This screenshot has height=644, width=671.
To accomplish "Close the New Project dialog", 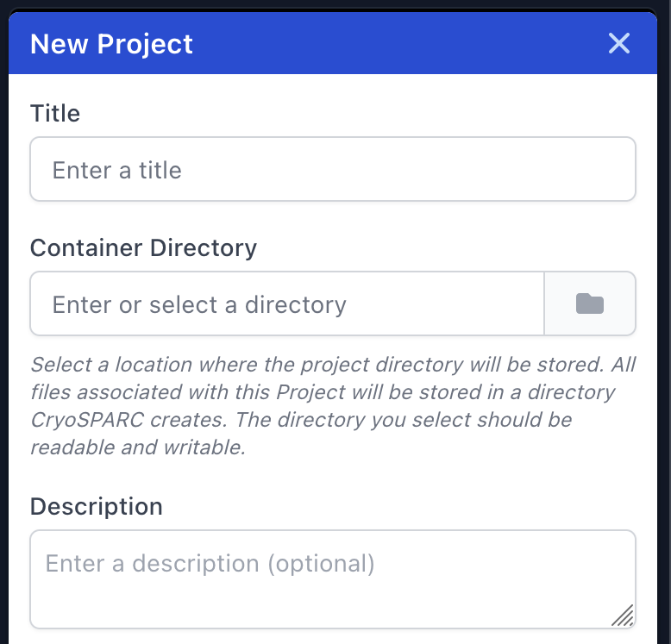I will tap(619, 43).
